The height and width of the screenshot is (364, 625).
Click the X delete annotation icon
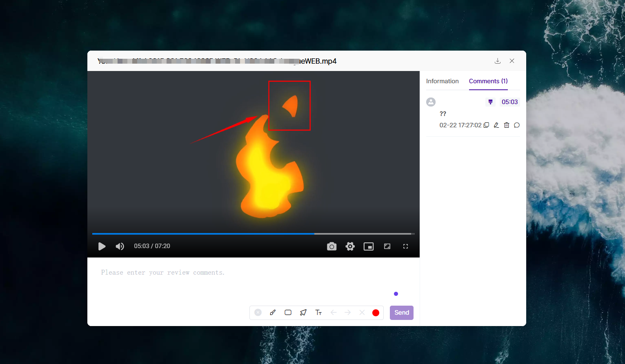pos(362,313)
